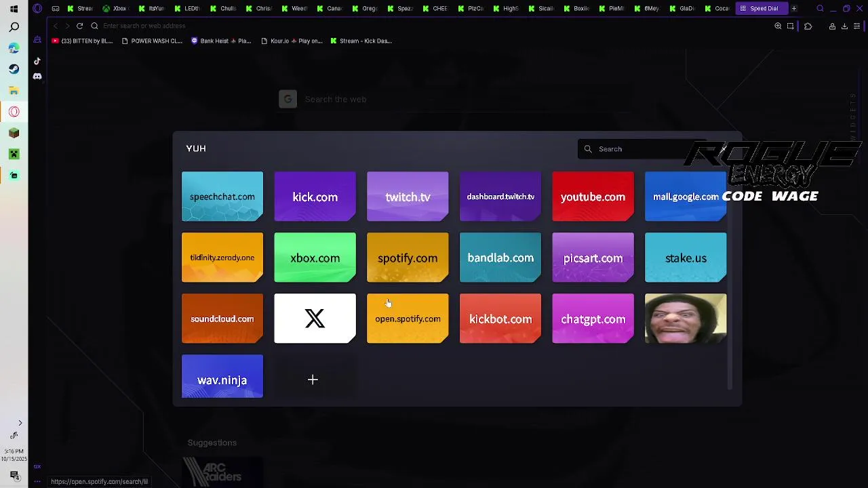Reload the page with the refresh icon
This screenshot has height=488, width=868.
click(79, 26)
